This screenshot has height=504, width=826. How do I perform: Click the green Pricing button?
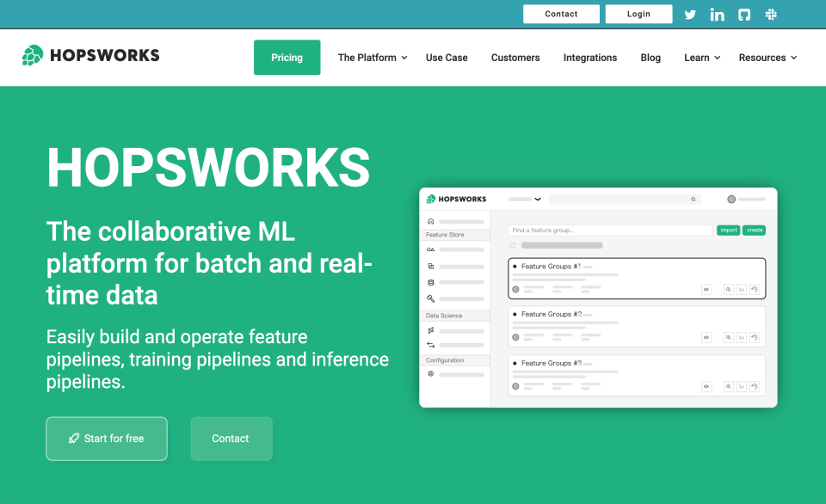point(287,58)
